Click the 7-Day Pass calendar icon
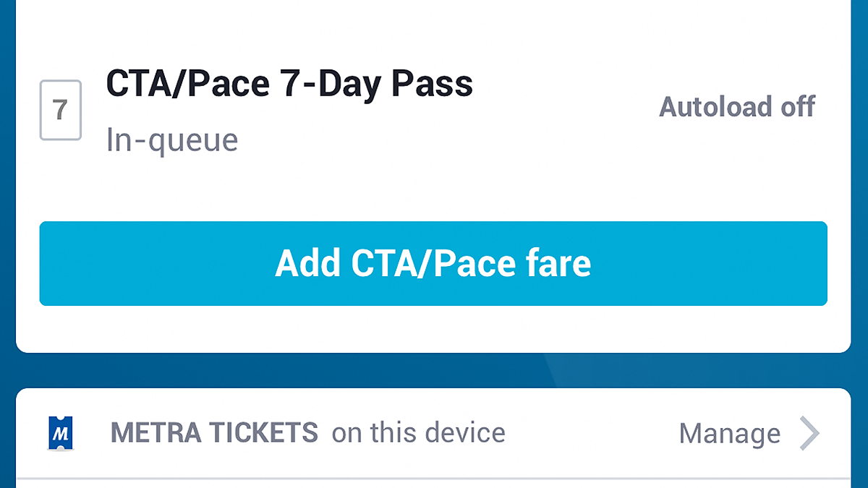868x488 pixels. tap(60, 110)
